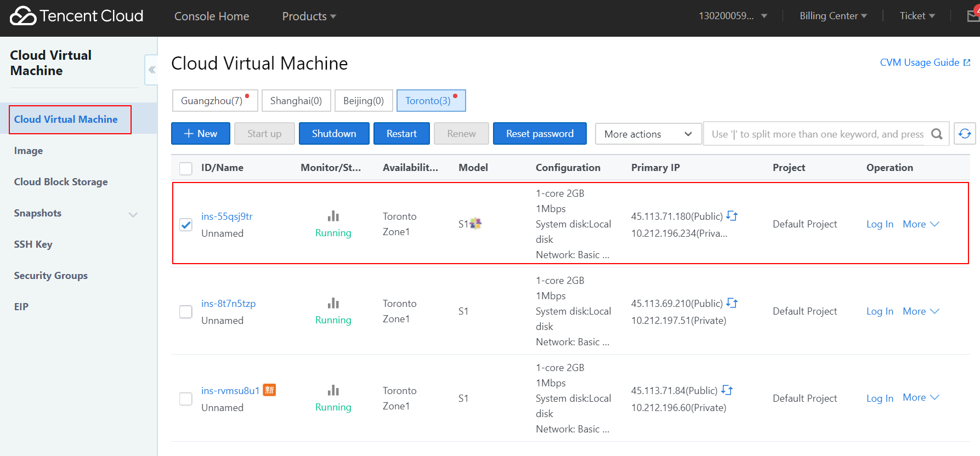Open the Billing Center dropdown
The image size is (980, 456).
833,16
